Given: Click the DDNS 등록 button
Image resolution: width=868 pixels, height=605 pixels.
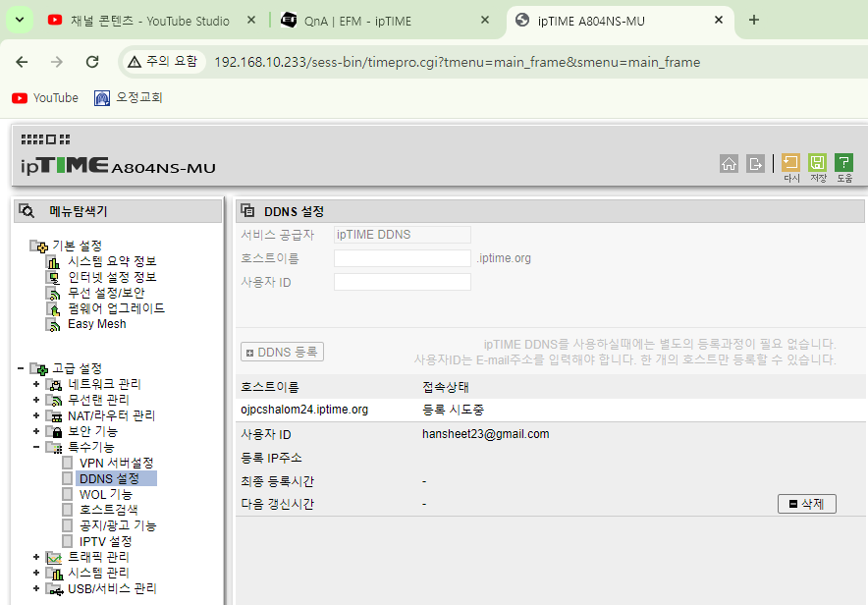Looking at the screenshot, I should [283, 352].
